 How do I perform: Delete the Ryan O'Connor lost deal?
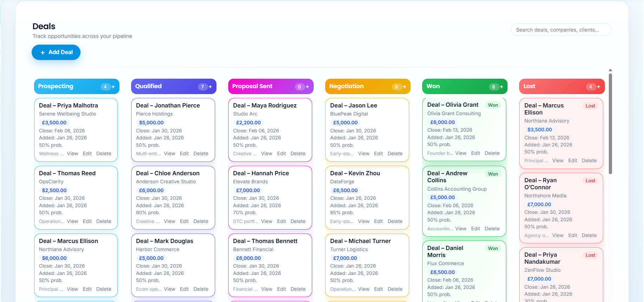(589, 235)
